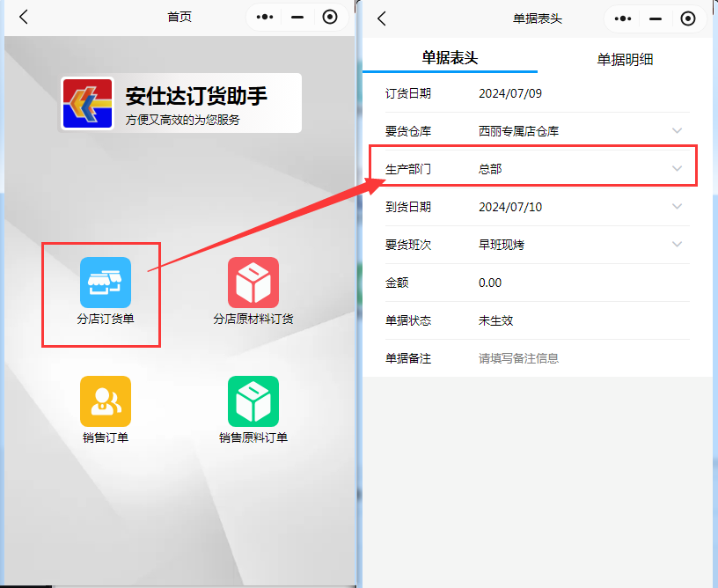Open the 销售原料订单 green box icon
This screenshot has width=718, height=588.
(x=253, y=401)
